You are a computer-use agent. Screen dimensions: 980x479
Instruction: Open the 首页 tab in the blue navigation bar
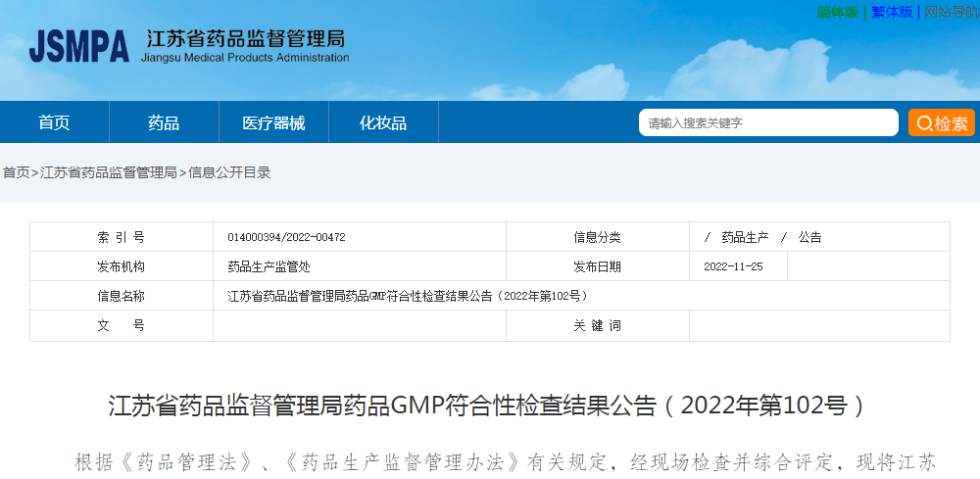point(54,122)
